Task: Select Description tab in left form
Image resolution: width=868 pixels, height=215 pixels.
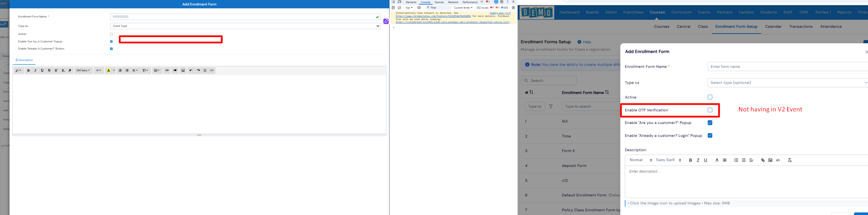Action: click(x=24, y=60)
